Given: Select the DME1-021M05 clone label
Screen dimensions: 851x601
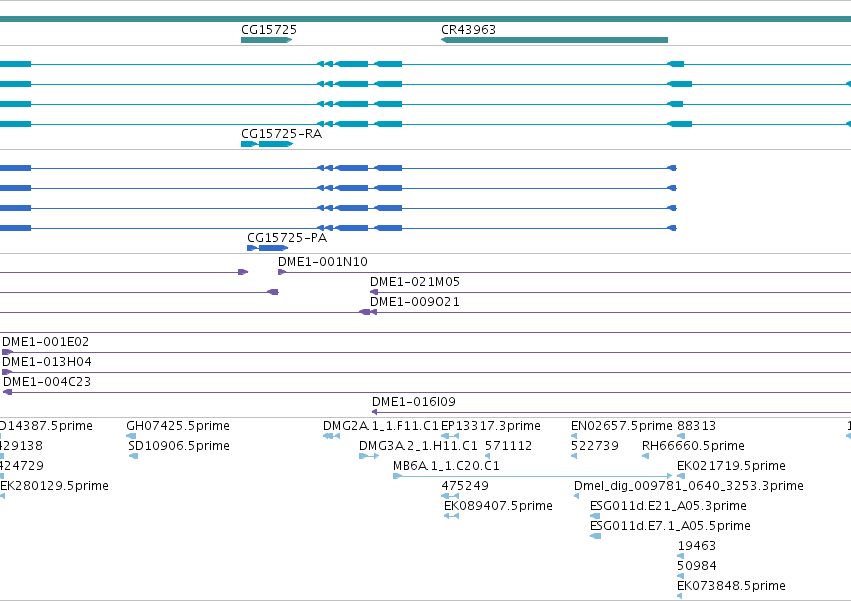Looking at the screenshot, I should click(415, 282).
